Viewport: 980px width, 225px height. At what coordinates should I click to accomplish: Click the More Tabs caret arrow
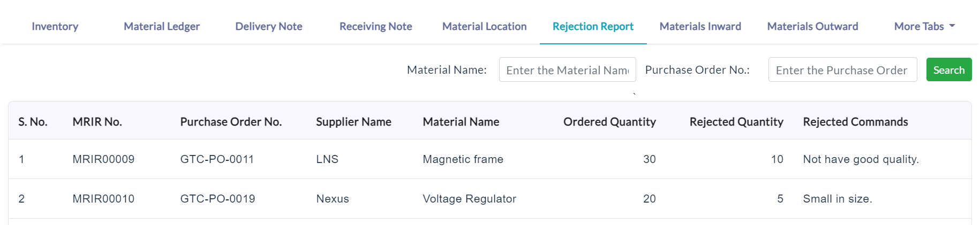tap(952, 26)
